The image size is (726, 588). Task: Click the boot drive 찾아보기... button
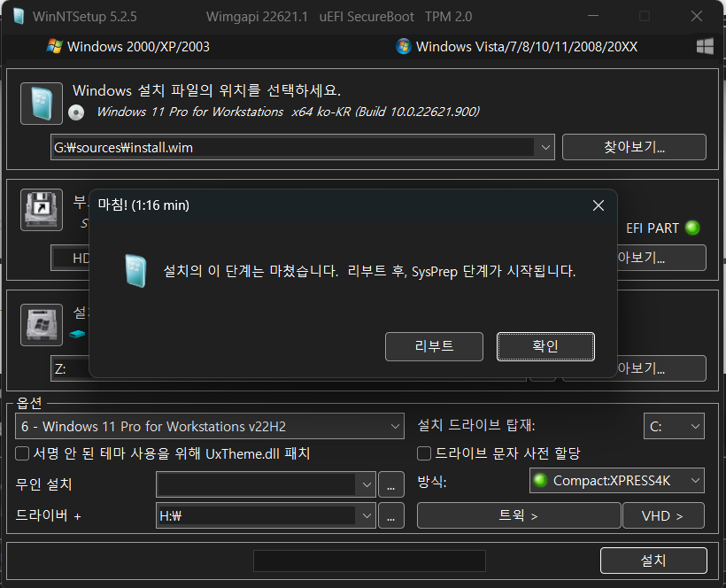pos(661,258)
